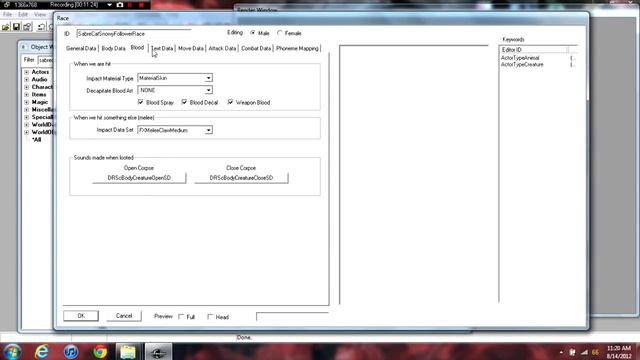Click the network signal tray icon
This screenshot has height=360, width=640.
pos(584,352)
